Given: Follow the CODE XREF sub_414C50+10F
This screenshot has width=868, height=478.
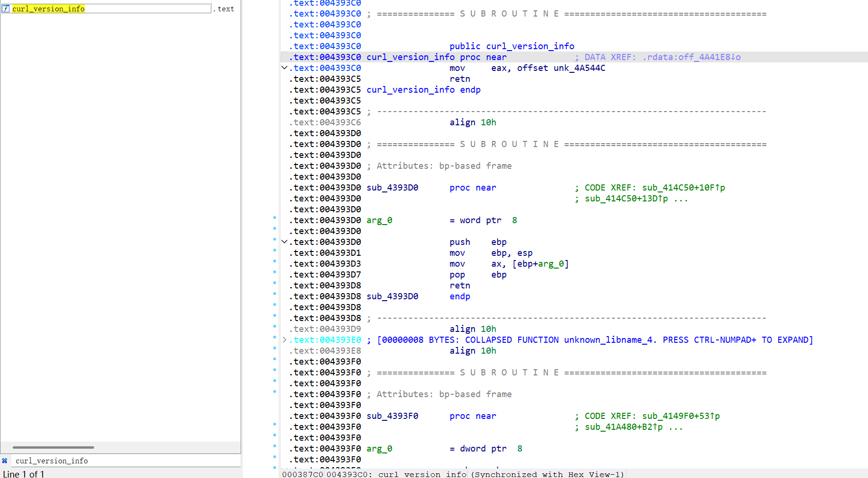Looking at the screenshot, I should tap(684, 187).
